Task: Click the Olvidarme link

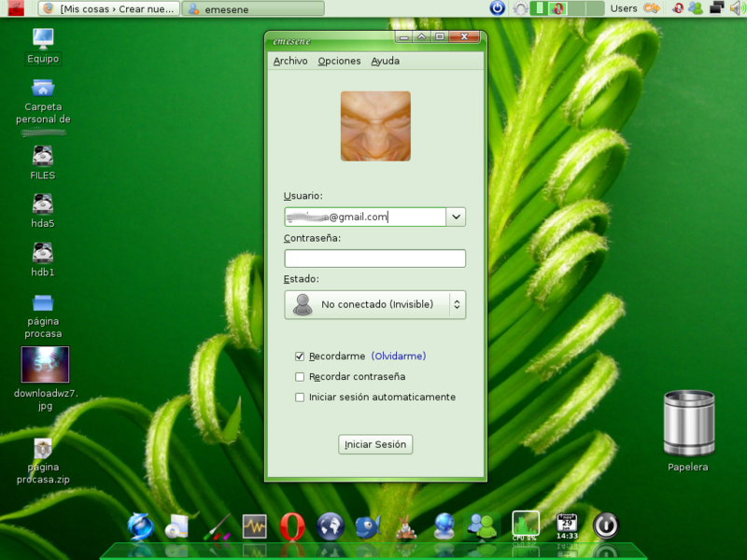Action: [399, 357]
